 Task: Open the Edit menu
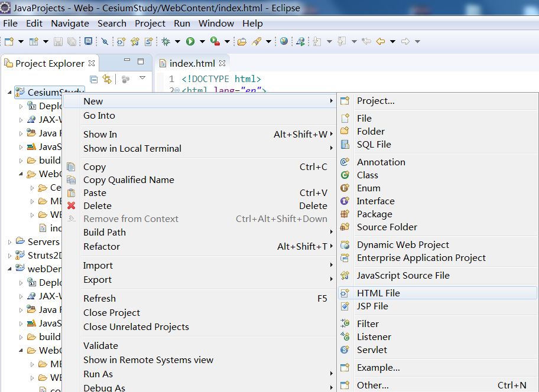(34, 24)
